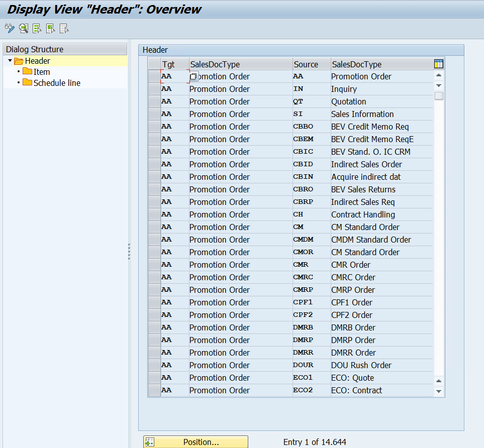The height and width of the screenshot is (448, 484).
Task: Click the 'DMRP Order' cell
Action: 381,340
